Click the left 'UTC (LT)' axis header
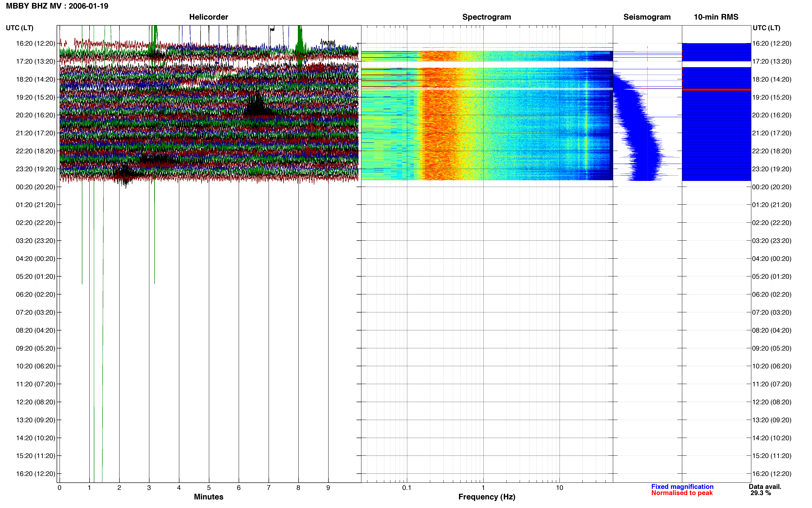812x508 pixels. point(19,28)
